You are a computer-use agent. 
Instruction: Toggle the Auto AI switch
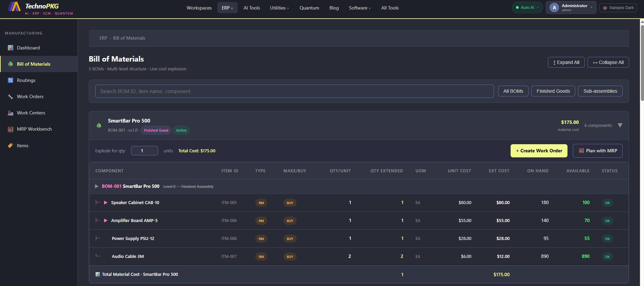tap(527, 7)
